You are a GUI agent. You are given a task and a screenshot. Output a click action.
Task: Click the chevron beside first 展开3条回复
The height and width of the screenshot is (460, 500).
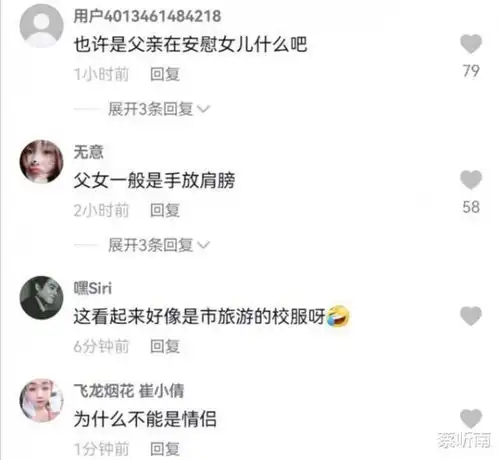tap(203, 109)
